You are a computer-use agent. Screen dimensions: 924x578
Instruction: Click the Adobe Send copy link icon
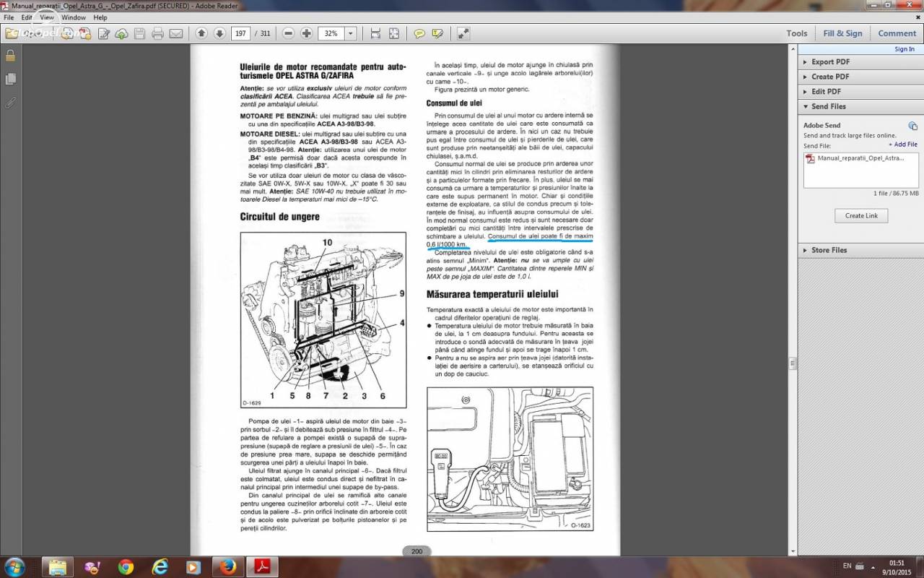coord(912,126)
